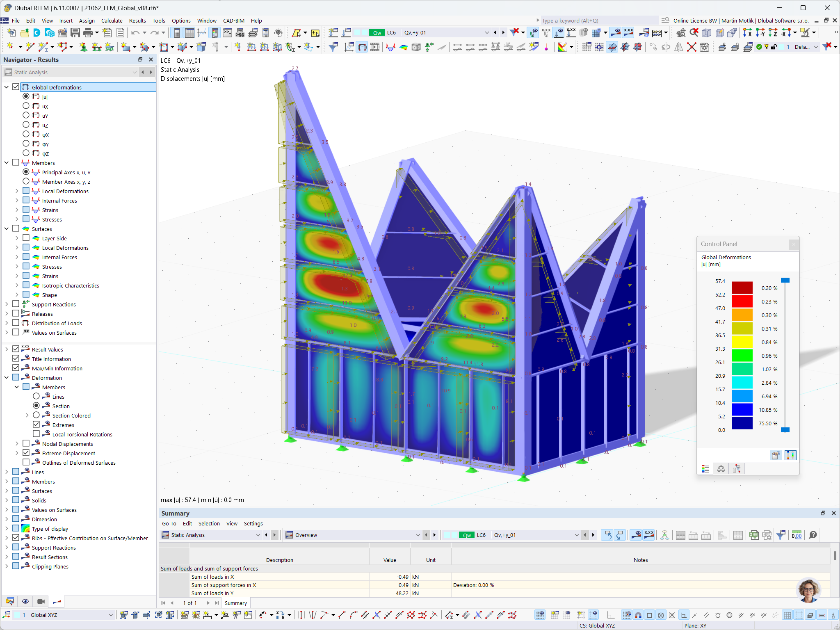Viewport: 840px width, 630px height.
Task: Open the CAD-BIM menu
Action: [233, 21]
